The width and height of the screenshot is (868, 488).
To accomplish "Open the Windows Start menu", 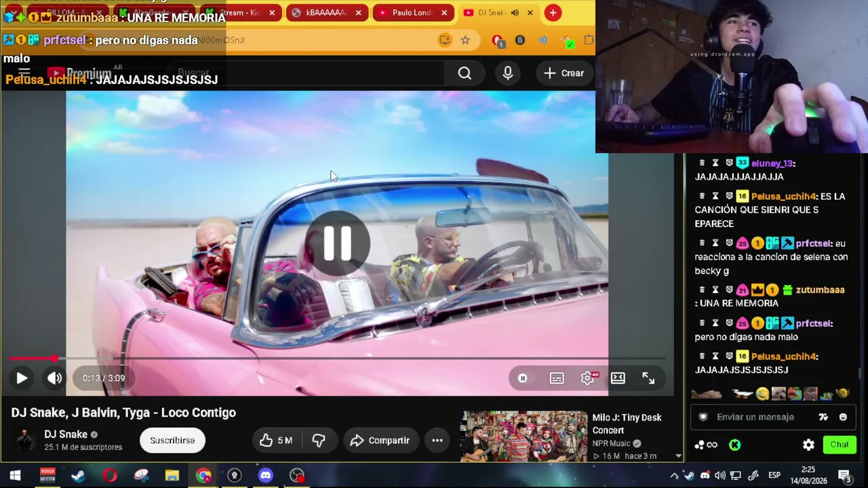I will (15, 475).
